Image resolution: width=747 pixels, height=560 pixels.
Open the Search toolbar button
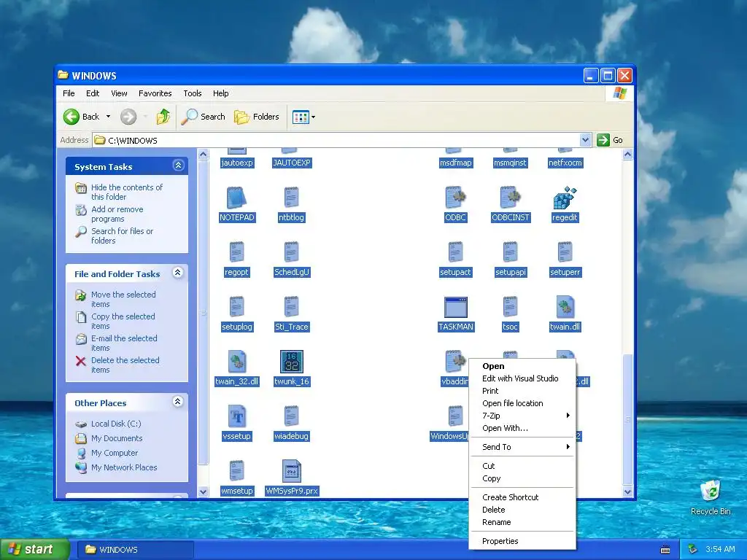(204, 117)
